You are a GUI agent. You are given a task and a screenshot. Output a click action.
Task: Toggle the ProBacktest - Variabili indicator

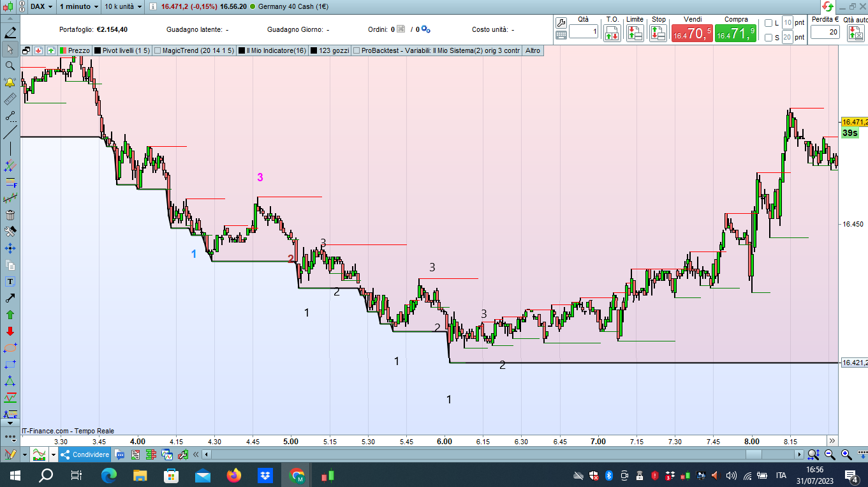tap(437, 50)
